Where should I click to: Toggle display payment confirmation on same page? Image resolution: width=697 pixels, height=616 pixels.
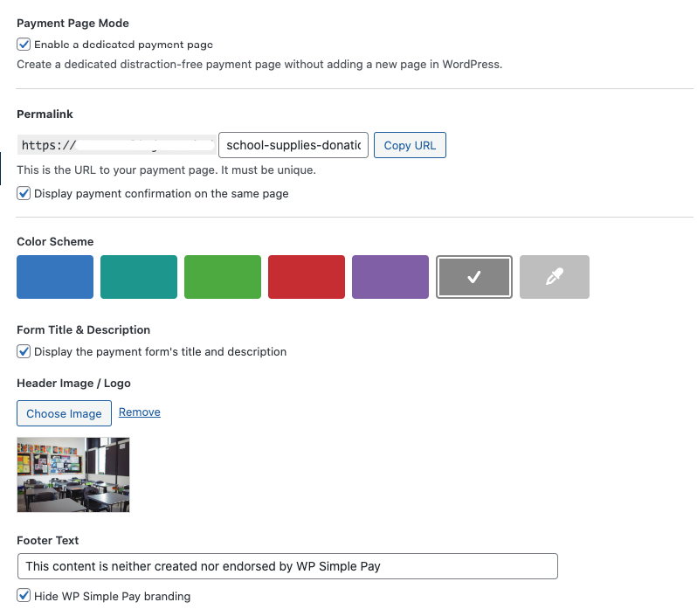(24, 193)
